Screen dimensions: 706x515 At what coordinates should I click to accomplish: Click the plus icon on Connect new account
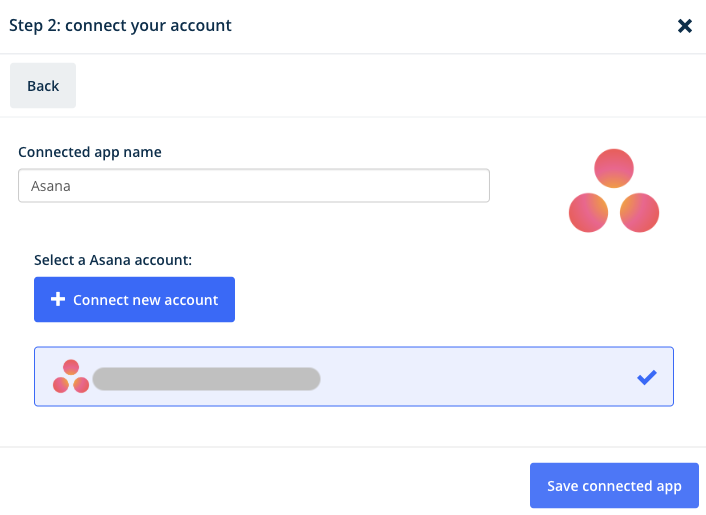click(x=58, y=299)
